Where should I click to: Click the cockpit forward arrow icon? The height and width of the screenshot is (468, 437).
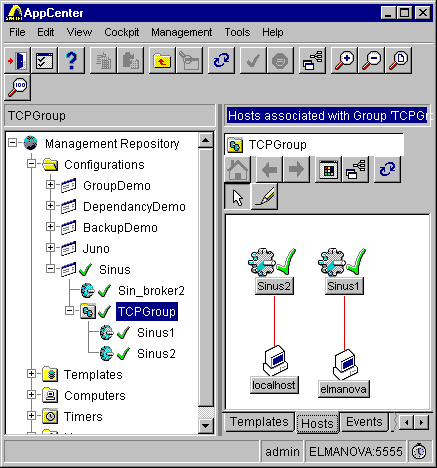click(296, 170)
